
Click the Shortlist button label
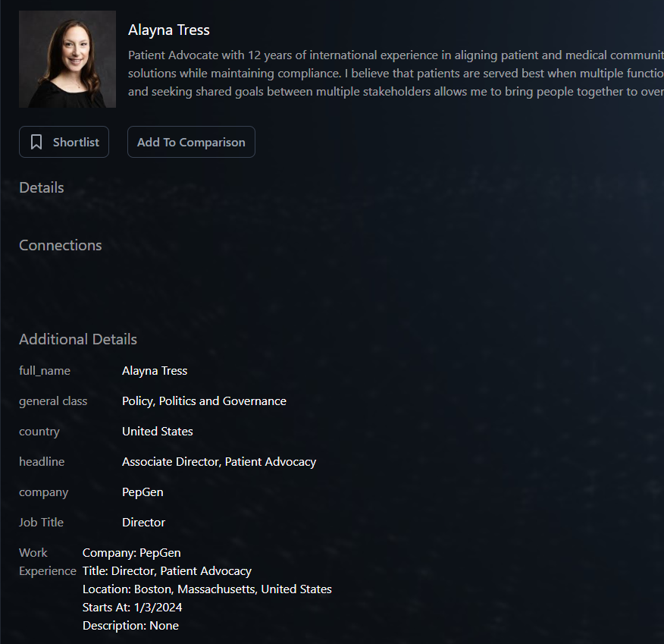pyautogui.click(x=76, y=143)
